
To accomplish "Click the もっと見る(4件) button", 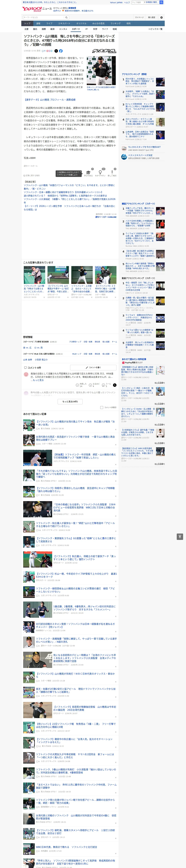I will coord(70,402).
